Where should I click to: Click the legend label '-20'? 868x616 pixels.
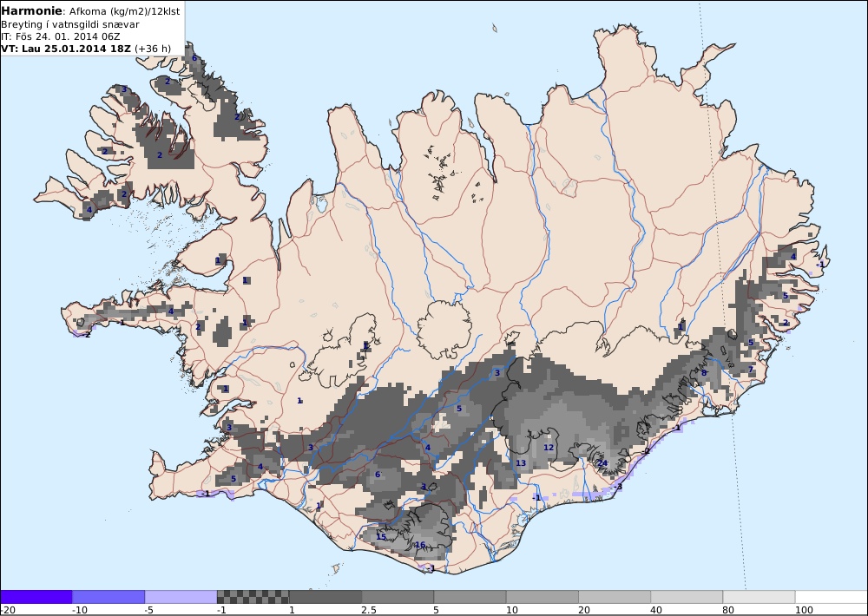(x=8, y=610)
